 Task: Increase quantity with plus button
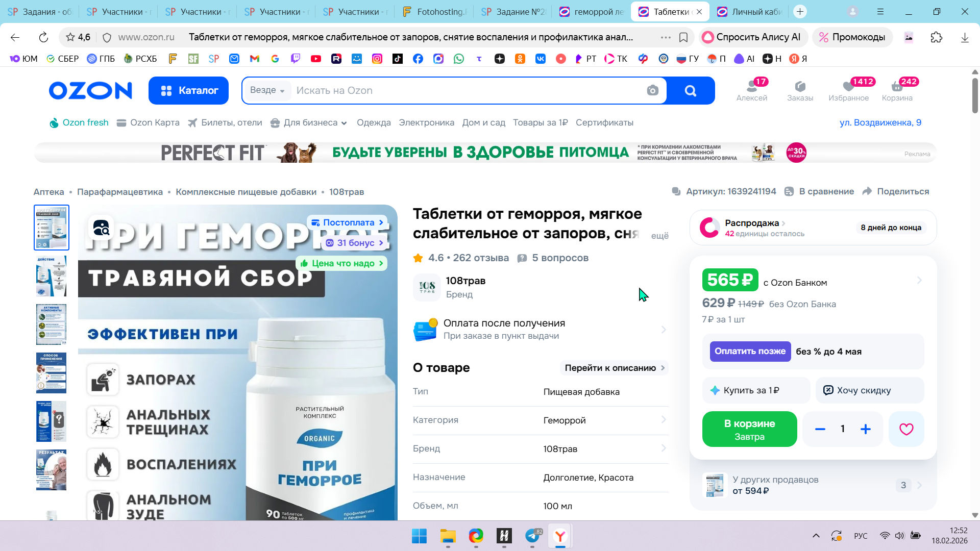coord(866,430)
